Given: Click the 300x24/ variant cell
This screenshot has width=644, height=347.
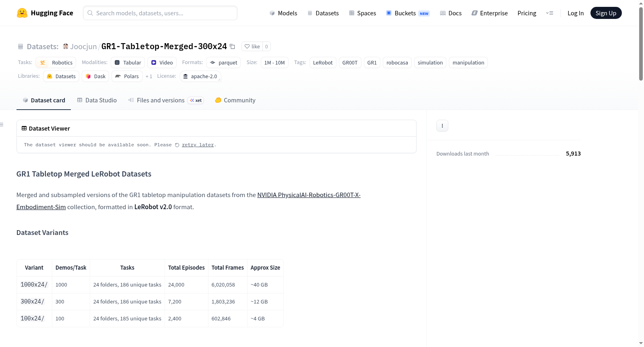Looking at the screenshot, I should click(x=34, y=301).
